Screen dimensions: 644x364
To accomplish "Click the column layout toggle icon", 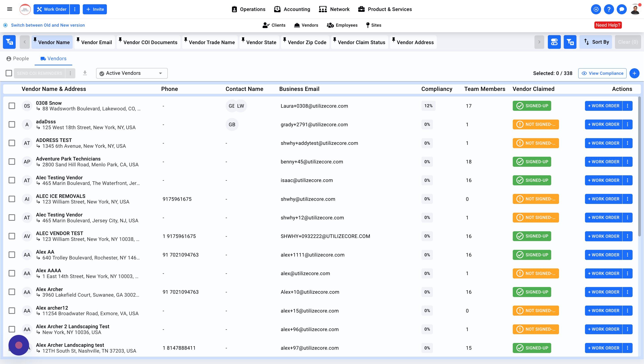I will click(x=554, y=42).
